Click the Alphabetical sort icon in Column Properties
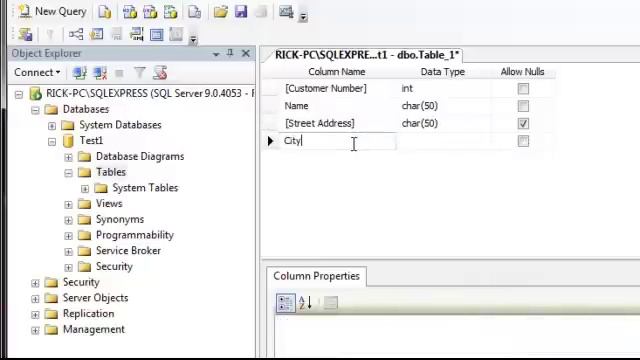The image size is (640, 360). click(x=305, y=303)
